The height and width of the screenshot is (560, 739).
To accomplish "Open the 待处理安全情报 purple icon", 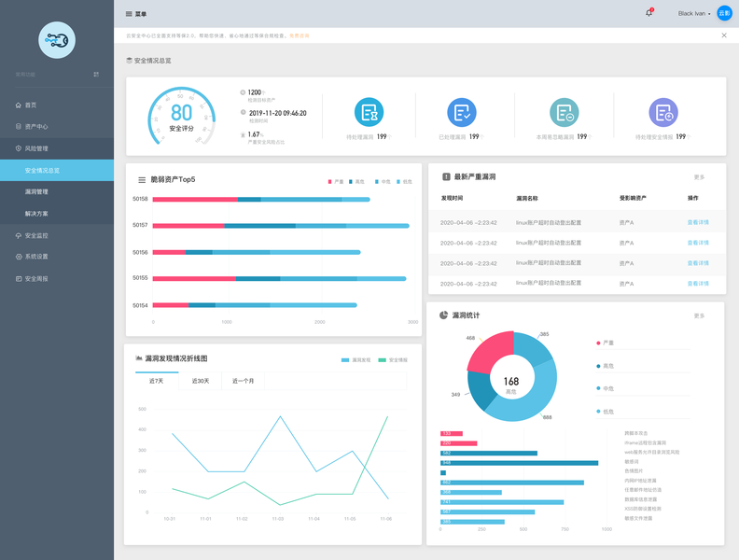I will pos(663,112).
